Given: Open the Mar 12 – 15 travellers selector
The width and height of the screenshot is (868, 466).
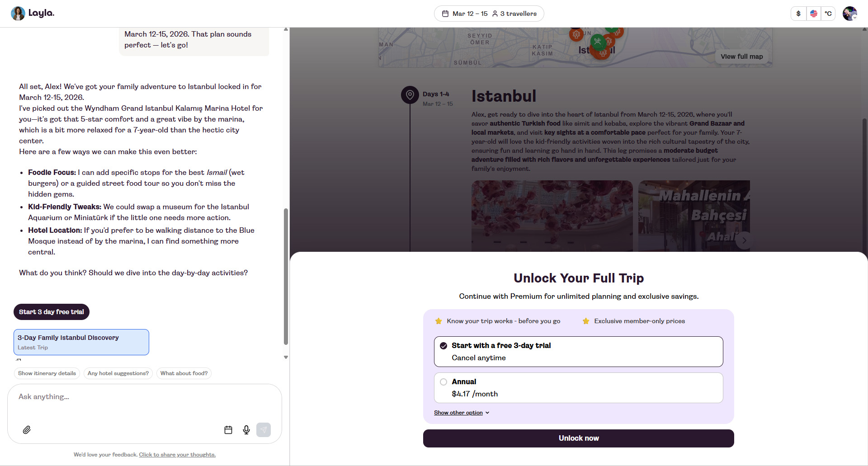Looking at the screenshot, I should [489, 14].
